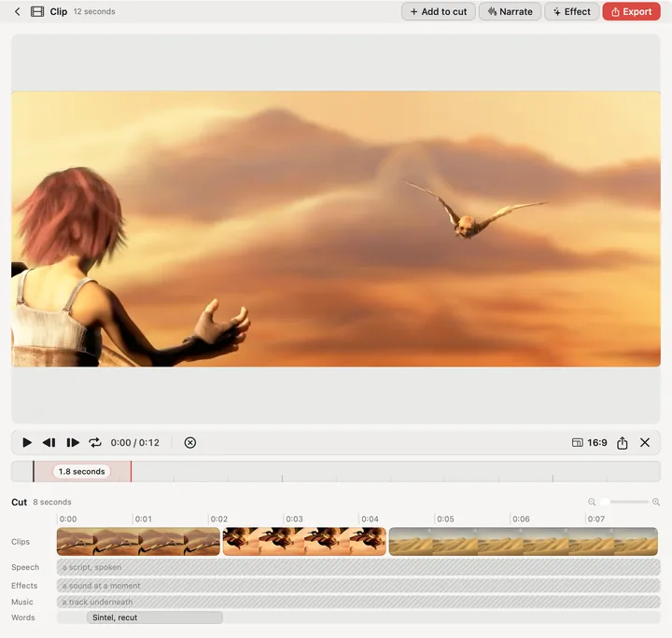Step forward one frame
Viewport: 672px width, 638px height.
point(73,442)
